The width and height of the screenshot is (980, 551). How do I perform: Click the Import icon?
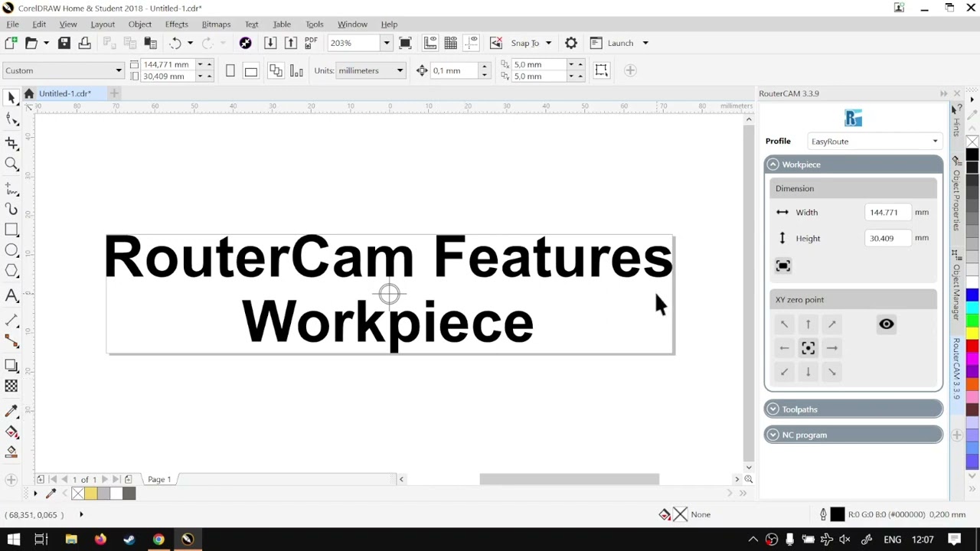270,43
